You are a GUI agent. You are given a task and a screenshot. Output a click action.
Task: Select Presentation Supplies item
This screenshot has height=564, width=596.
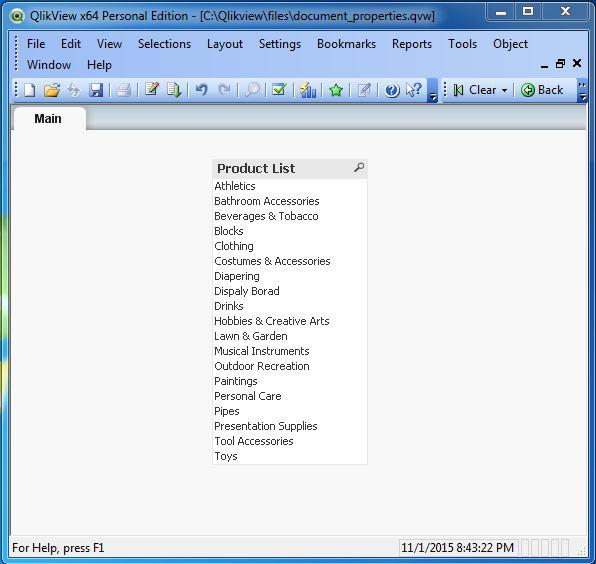[x=290, y=426]
